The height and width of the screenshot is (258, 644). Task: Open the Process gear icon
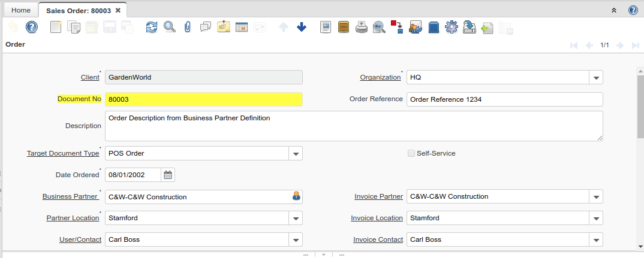point(452,27)
